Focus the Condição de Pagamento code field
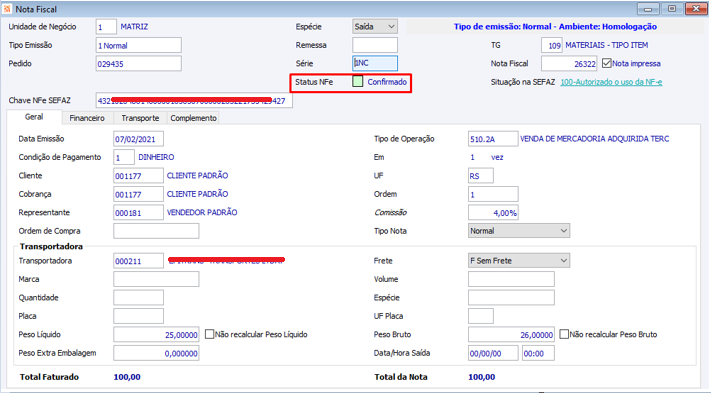This screenshot has height=393, width=711. point(124,157)
